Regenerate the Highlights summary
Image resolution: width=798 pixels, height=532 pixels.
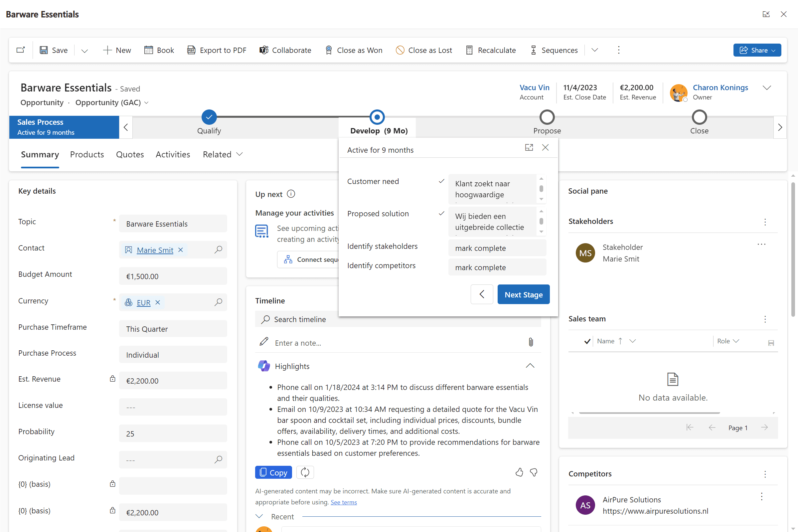tap(305, 472)
